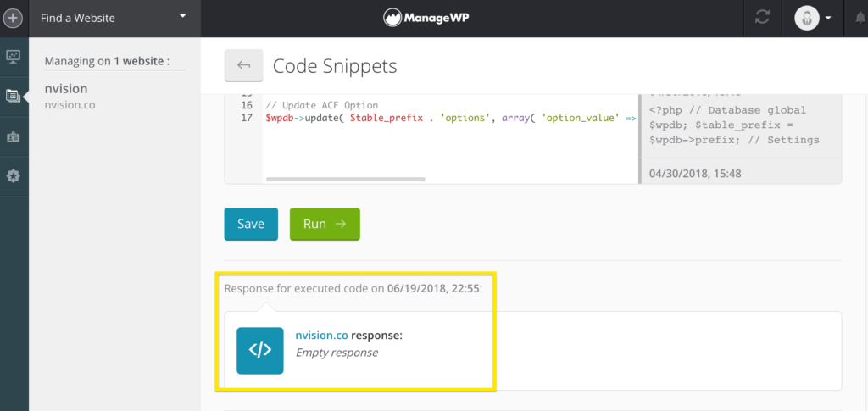Screen dimensions: 868x411
Task: Open the tools briefcase sidebar icon
Action: [14, 136]
